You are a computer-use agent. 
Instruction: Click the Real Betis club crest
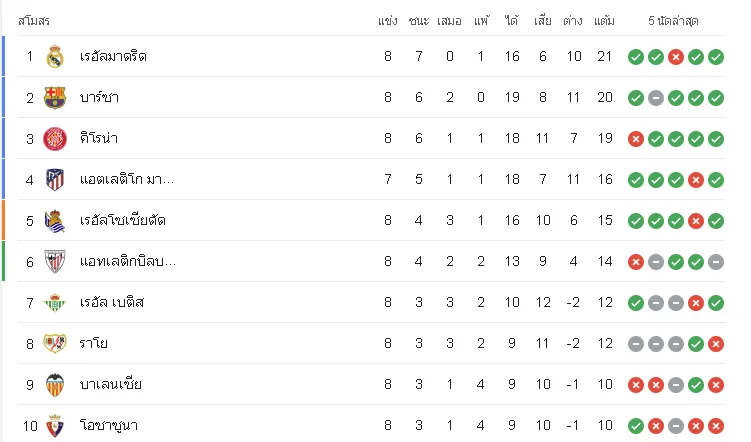(55, 303)
